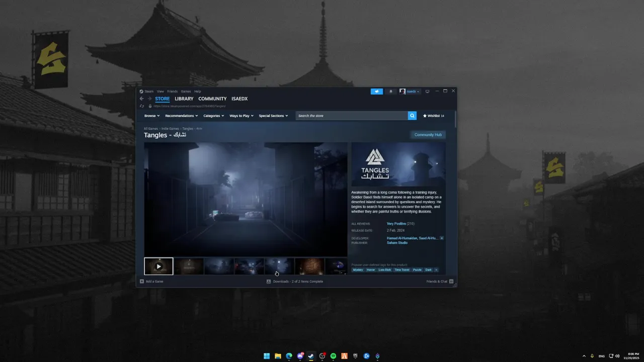Click the Lore-Rich tag
Screen dimensions: 644x362
click(385, 269)
